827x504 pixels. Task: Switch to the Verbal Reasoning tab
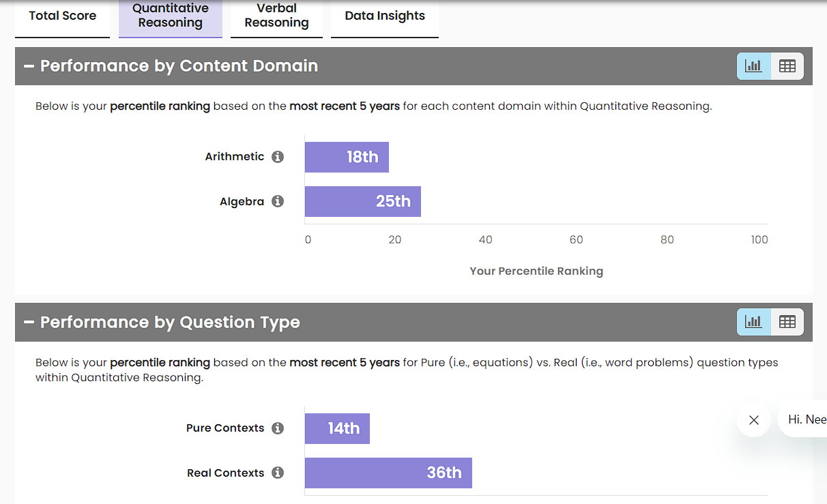(276, 16)
